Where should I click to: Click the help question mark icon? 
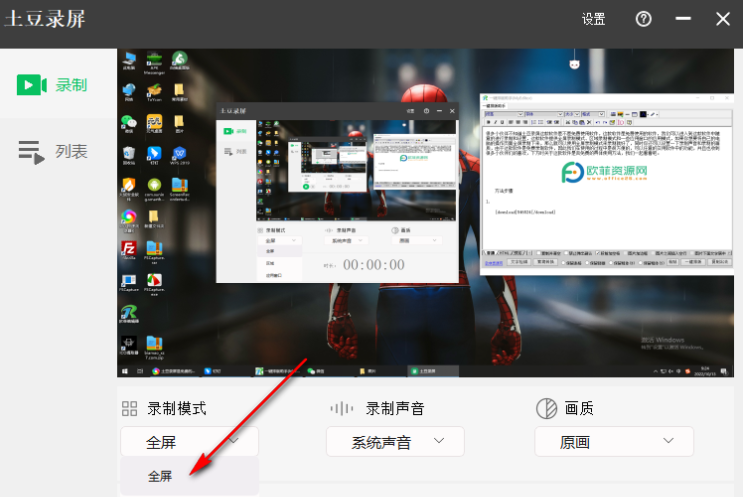click(x=644, y=19)
